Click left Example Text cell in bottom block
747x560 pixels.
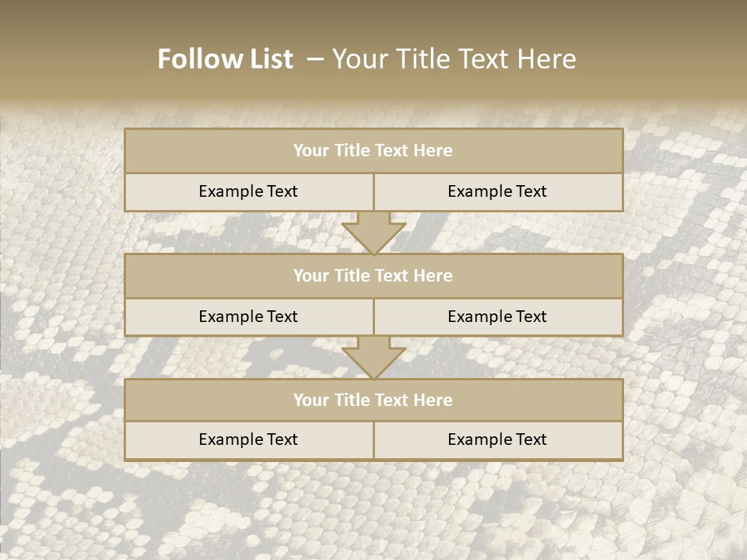(248, 440)
